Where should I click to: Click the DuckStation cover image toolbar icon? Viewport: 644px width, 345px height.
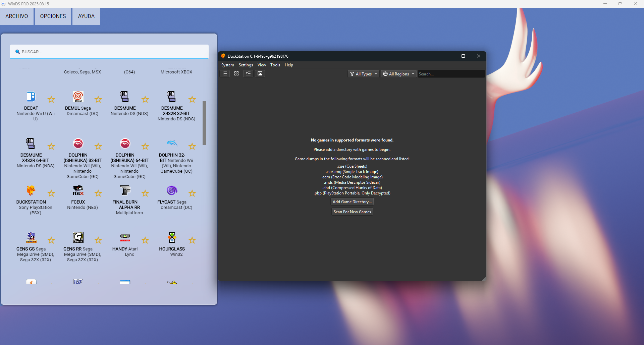coord(260,74)
